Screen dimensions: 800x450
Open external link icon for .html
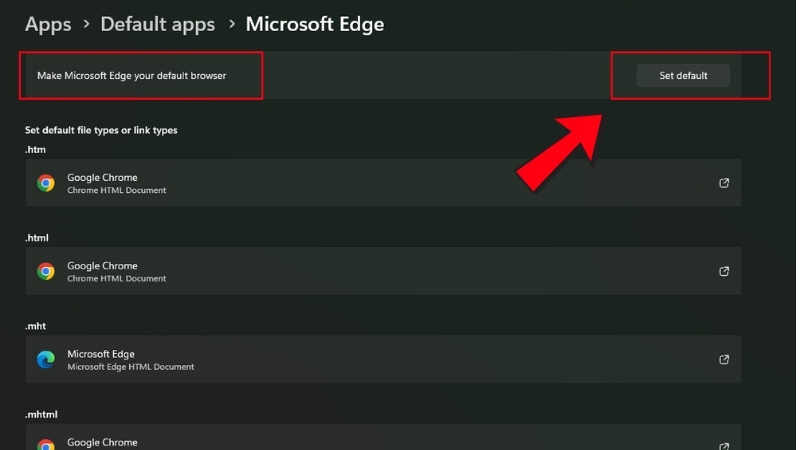point(724,271)
